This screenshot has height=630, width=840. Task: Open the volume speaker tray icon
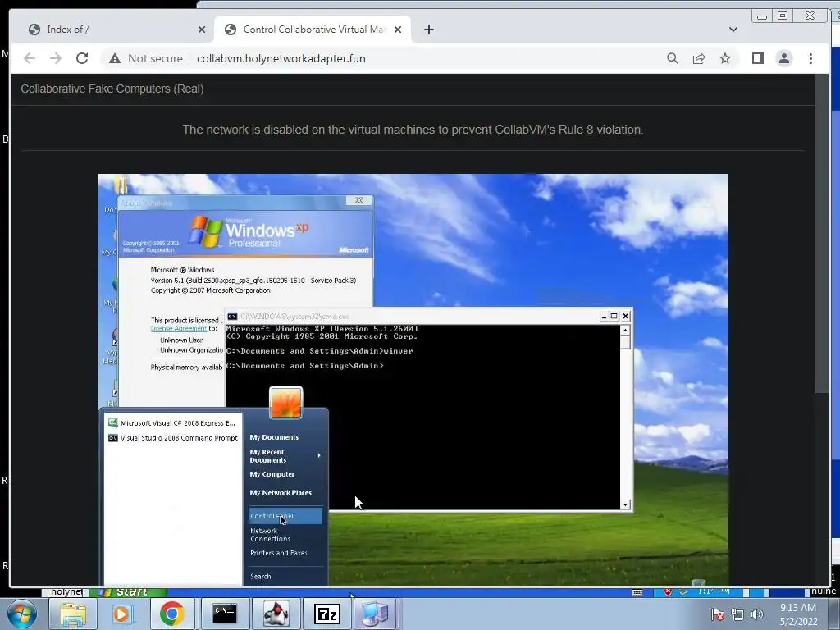(x=756, y=614)
